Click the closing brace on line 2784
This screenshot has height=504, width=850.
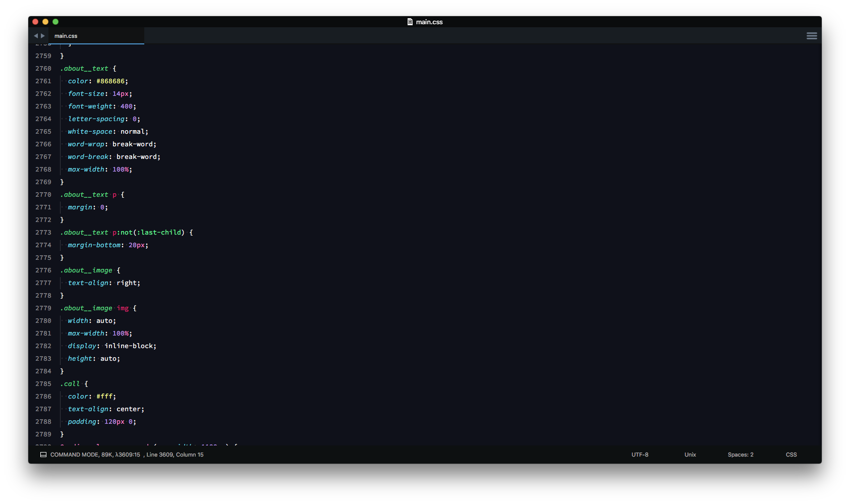[x=62, y=371]
